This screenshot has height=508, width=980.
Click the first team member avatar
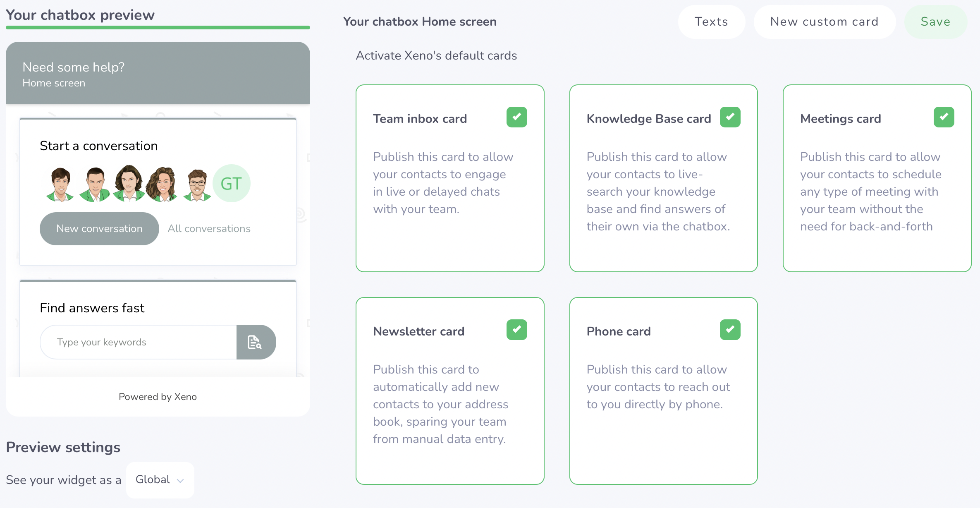point(61,184)
